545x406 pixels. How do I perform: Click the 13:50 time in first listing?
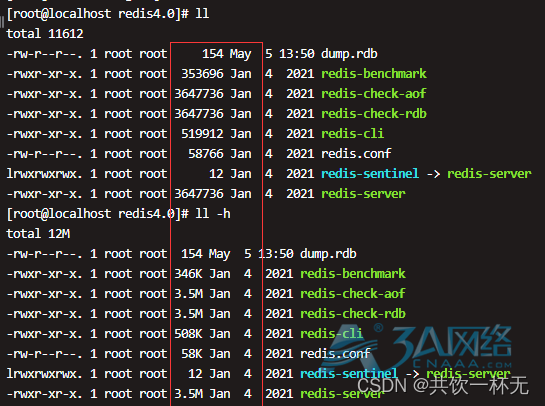click(297, 54)
